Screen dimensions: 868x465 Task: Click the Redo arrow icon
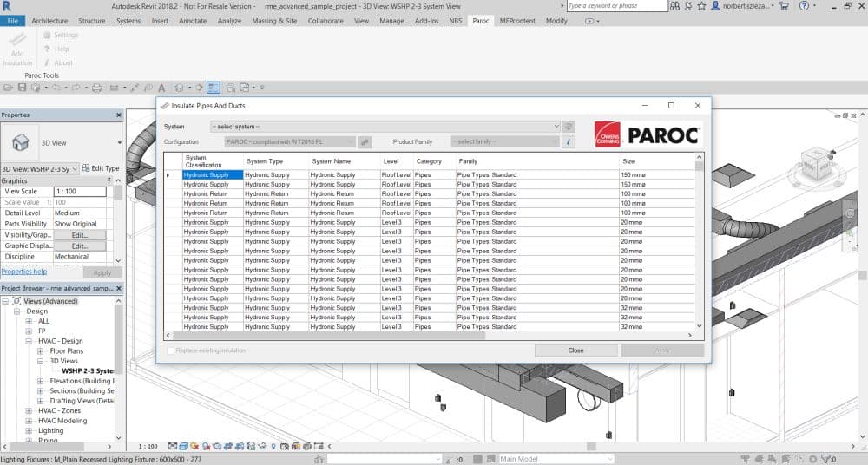pyautogui.click(x=76, y=88)
